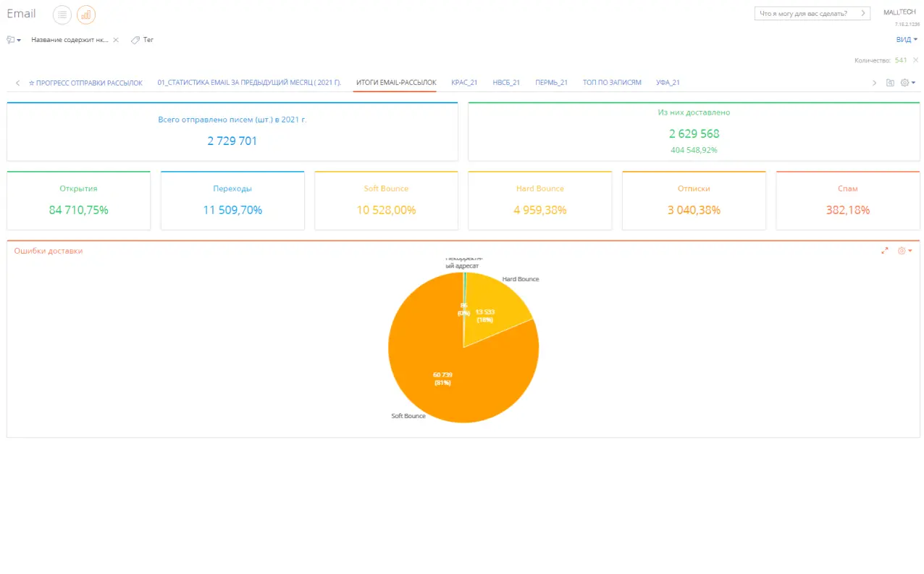Focus the 'Что я могу для вас сделать?' field
The image size is (924, 574).
point(804,13)
